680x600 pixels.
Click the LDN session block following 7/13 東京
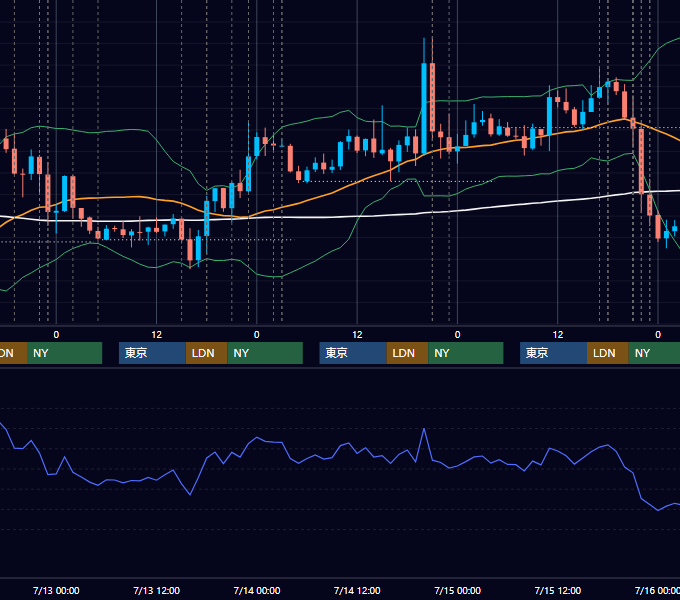pyautogui.click(x=206, y=353)
